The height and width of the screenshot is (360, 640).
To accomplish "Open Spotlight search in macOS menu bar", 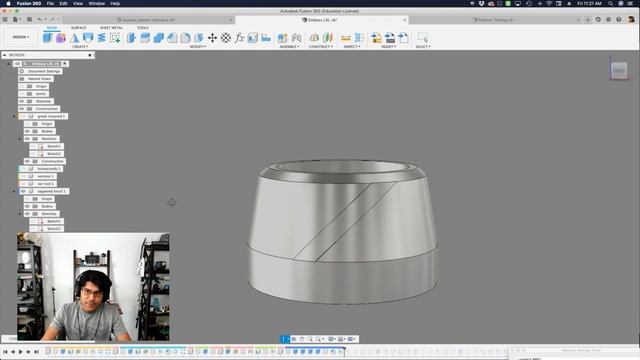I will [610, 3].
